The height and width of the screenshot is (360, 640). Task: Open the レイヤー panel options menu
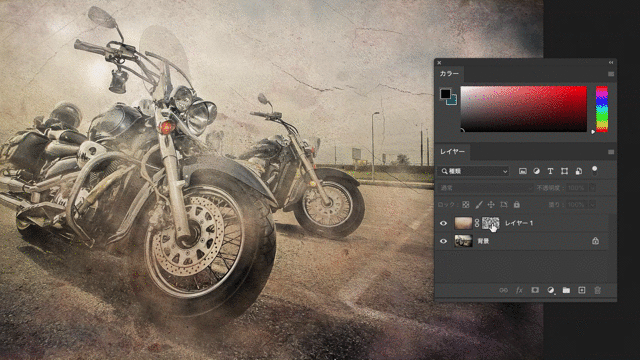click(x=611, y=152)
